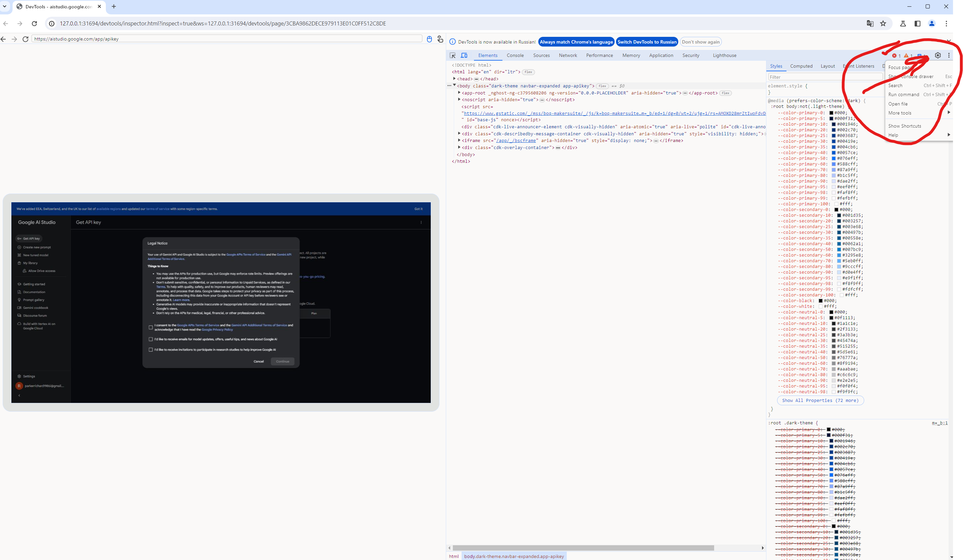
Task: Check the research studies invitation checkbox
Action: 151,350
